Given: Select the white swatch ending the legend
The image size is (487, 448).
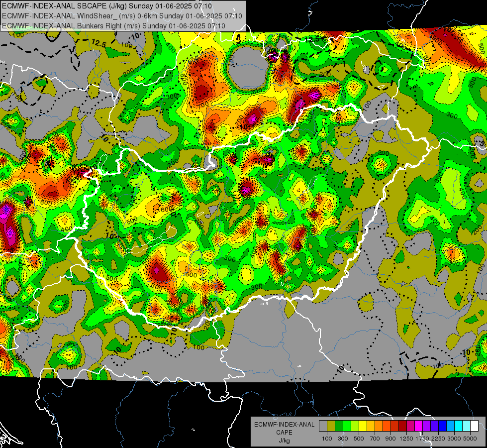Looking at the screenshot, I should (474, 426).
